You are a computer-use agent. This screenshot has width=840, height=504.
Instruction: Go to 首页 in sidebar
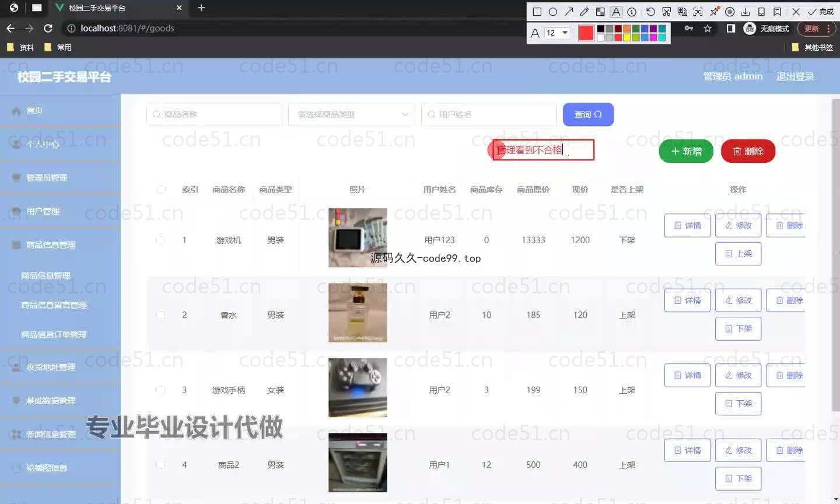click(x=60, y=110)
